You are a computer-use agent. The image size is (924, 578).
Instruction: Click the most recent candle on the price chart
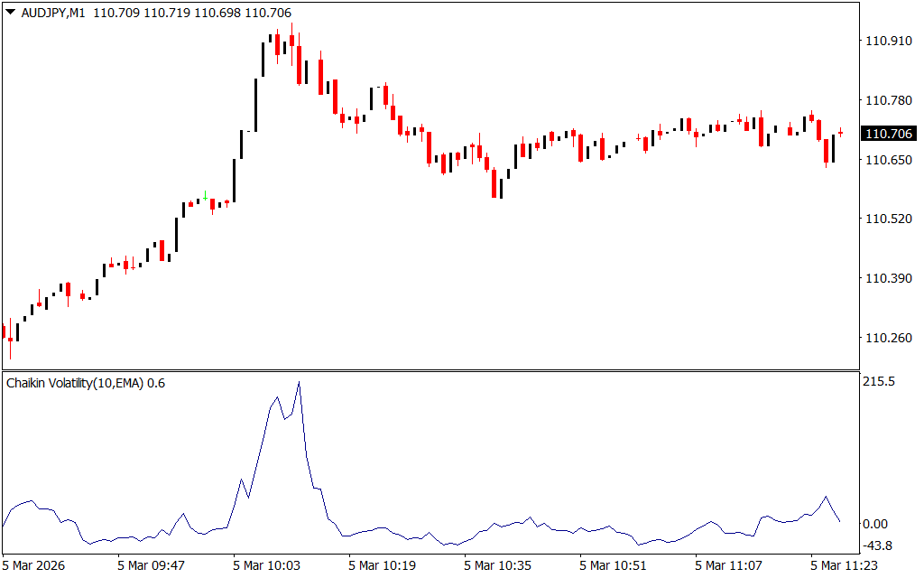point(841,132)
